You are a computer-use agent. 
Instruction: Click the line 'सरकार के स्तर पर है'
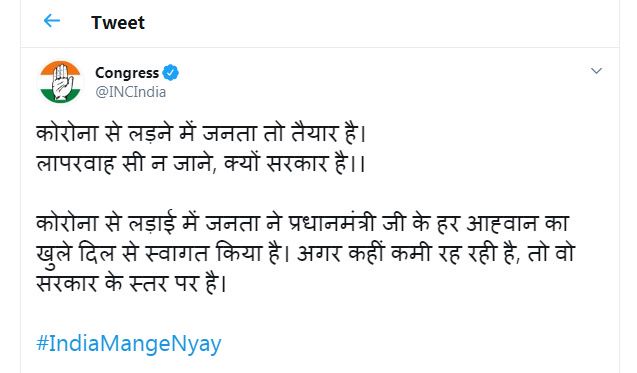(x=131, y=283)
